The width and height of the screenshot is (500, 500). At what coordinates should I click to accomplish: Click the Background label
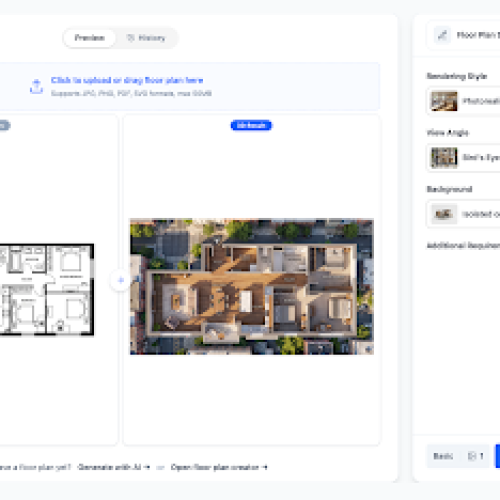point(449,189)
